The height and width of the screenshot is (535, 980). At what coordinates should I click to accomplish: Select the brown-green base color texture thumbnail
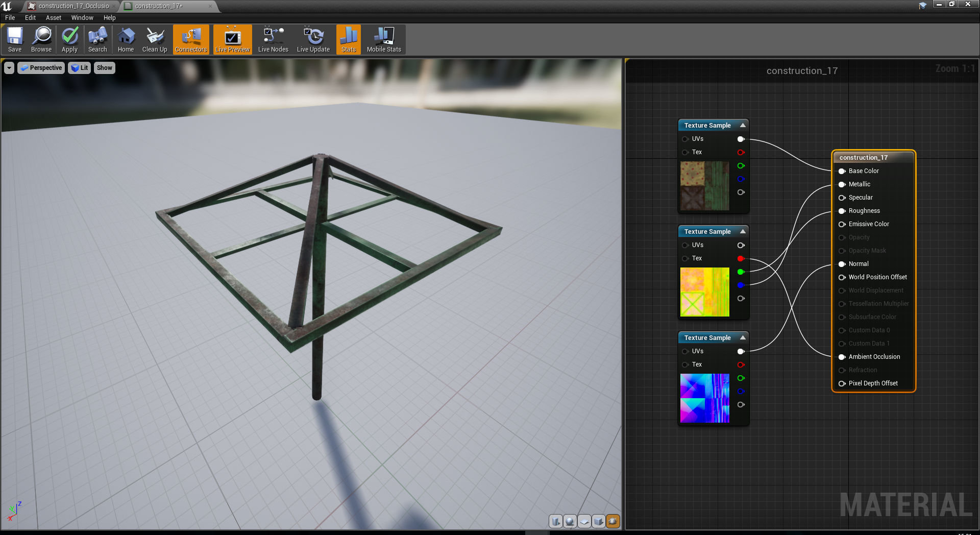(705, 186)
